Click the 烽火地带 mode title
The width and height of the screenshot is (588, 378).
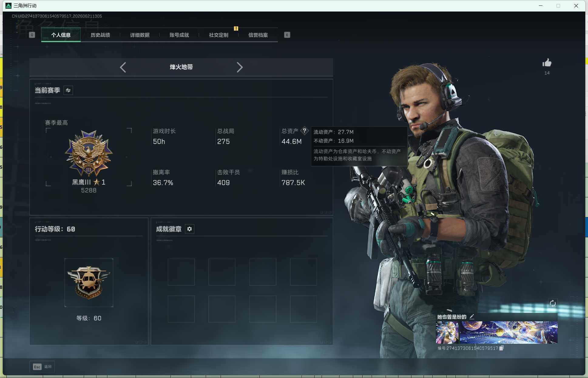point(181,67)
